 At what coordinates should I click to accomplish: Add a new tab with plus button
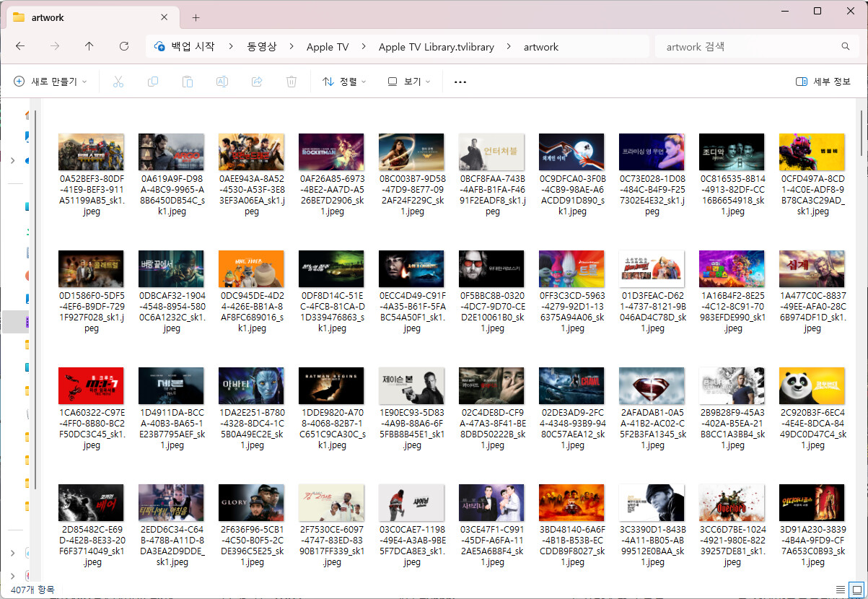tap(196, 17)
